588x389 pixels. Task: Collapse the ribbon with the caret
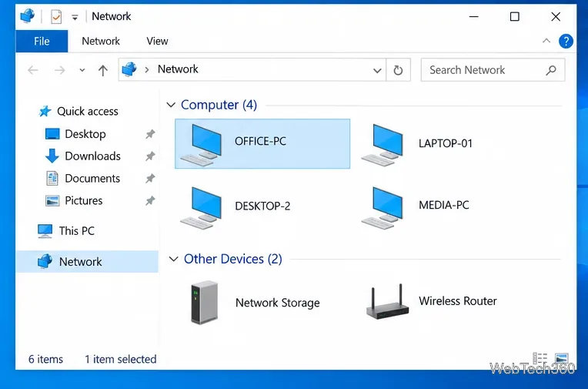coord(546,41)
